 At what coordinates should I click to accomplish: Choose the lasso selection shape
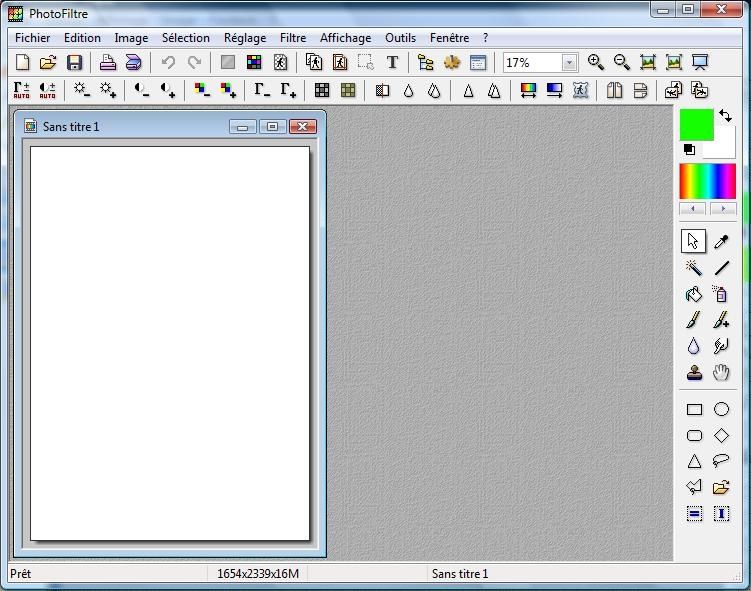[x=721, y=461]
